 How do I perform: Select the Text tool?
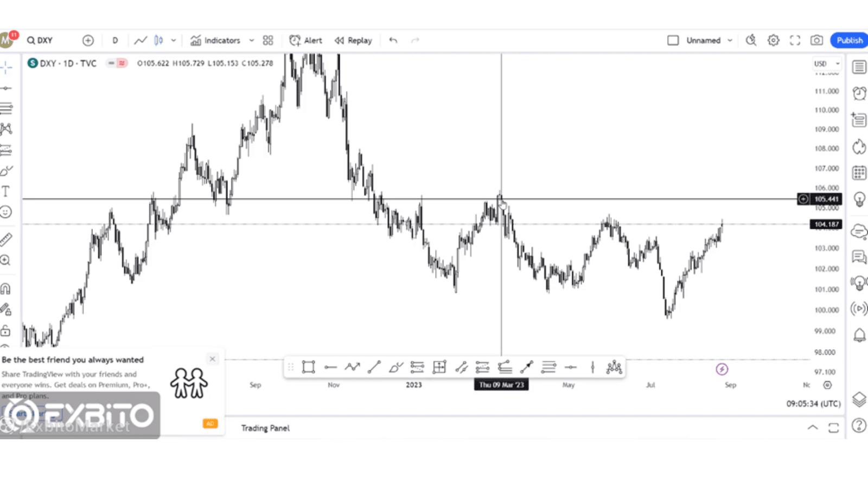pos(6,191)
